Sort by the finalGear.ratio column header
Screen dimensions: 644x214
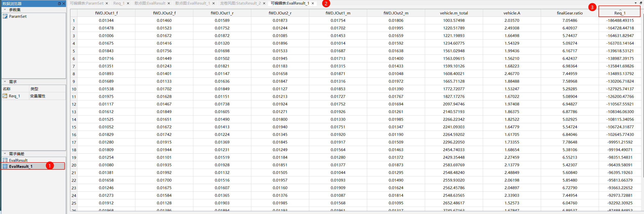tap(570, 13)
